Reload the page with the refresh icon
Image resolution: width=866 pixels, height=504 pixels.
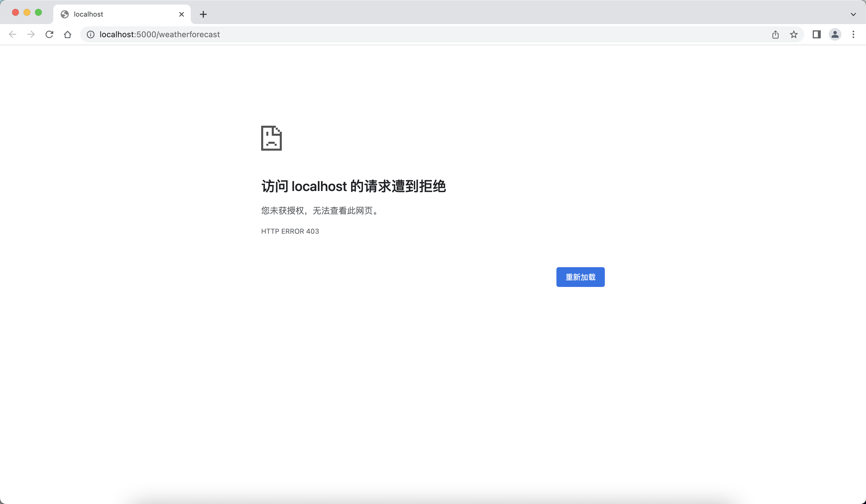[x=50, y=34]
